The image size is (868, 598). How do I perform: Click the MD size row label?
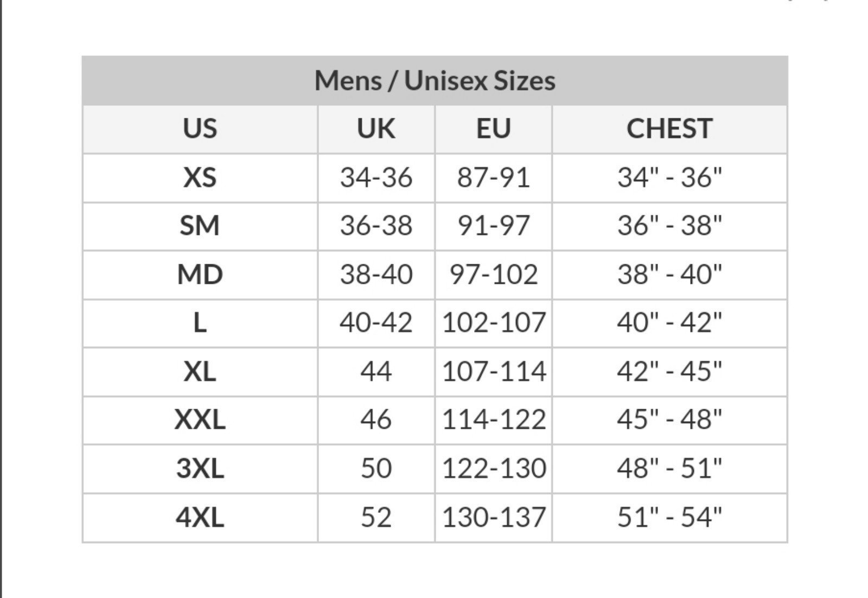[200, 275]
